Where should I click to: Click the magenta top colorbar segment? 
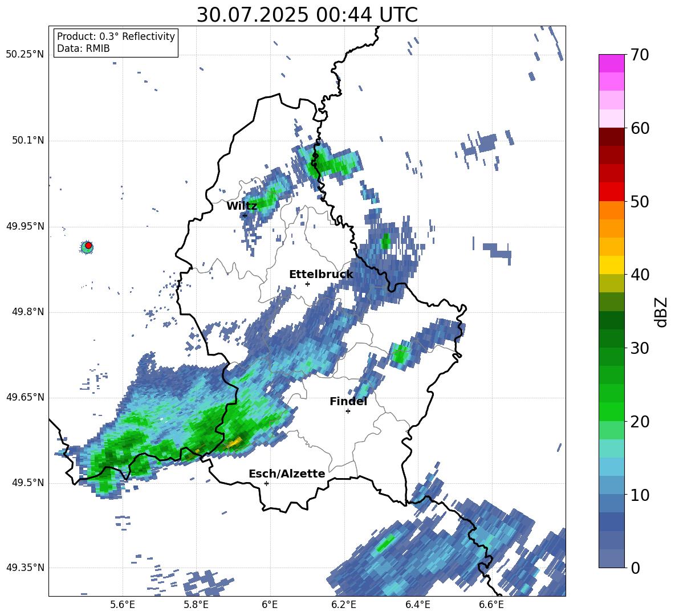click(611, 63)
